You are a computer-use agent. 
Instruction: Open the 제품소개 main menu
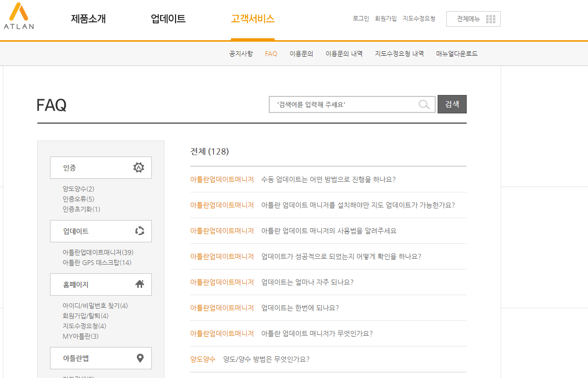click(x=88, y=19)
